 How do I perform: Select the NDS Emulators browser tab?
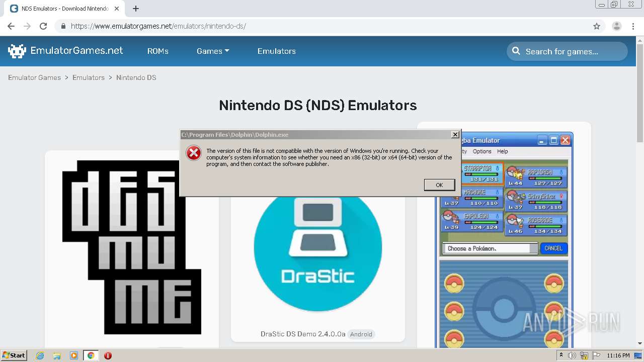(64, 9)
